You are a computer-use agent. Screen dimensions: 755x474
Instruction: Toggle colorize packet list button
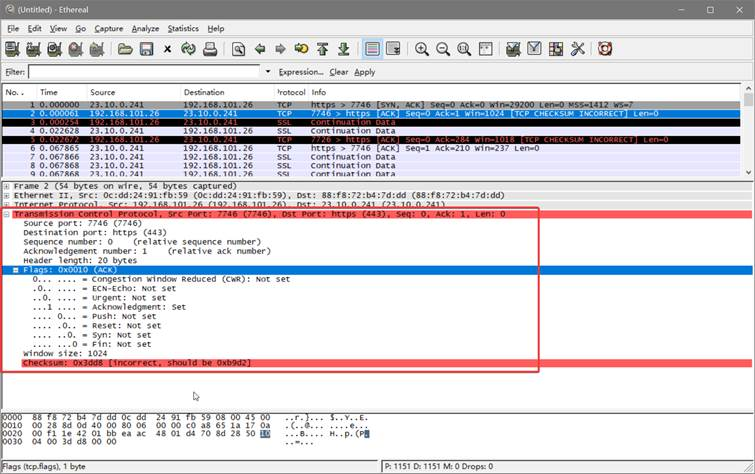(372, 49)
